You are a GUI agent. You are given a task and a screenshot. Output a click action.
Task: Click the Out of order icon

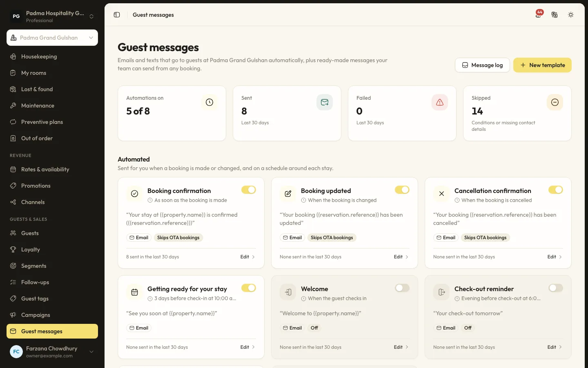13,138
